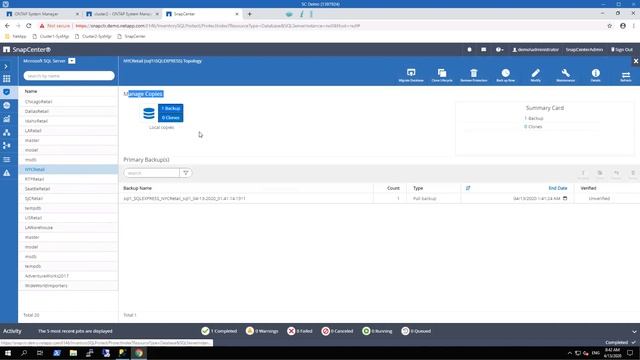Image resolution: width=640 pixels, height=360 pixels.
Task: Open the messages envelope icon in the header
Action: coord(484,49)
